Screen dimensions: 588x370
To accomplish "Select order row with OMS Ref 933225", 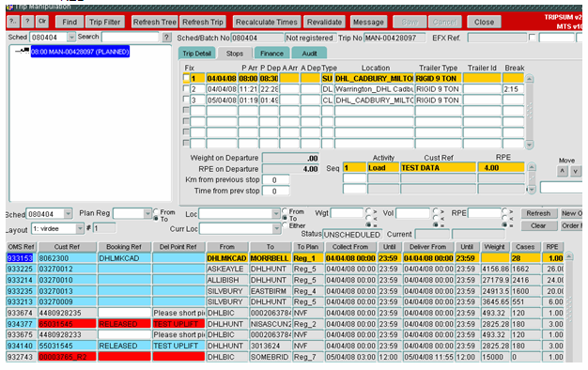I will tap(285, 269).
